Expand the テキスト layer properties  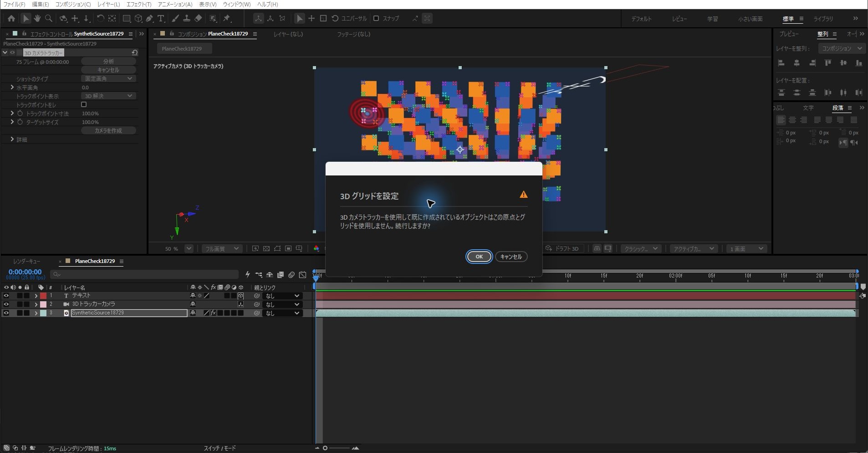pyautogui.click(x=36, y=296)
